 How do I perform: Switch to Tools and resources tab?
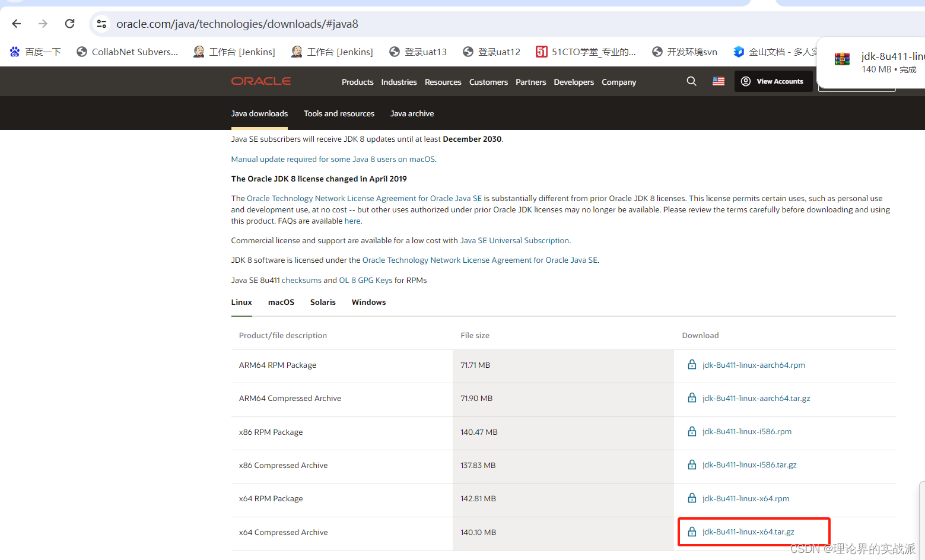coord(339,113)
